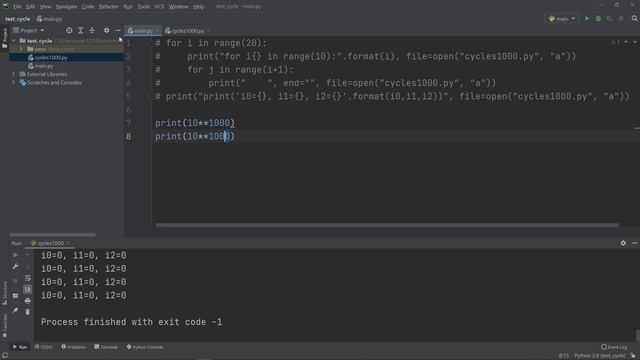
Task: Expand Scratches and Consoles node
Action: [13, 82]
